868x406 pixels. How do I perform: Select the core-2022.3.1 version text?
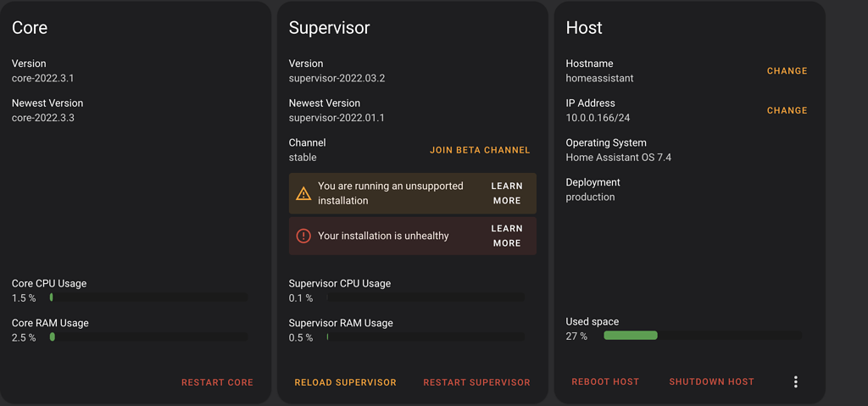tap(42, 78)
